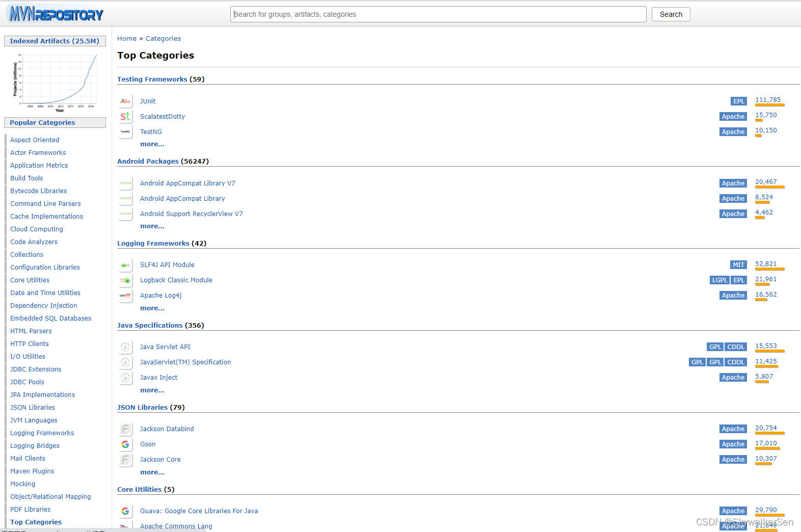This screenshot has width=801, height=532.
Task: Click the Gson Google icon
Action: pos(125,444)
